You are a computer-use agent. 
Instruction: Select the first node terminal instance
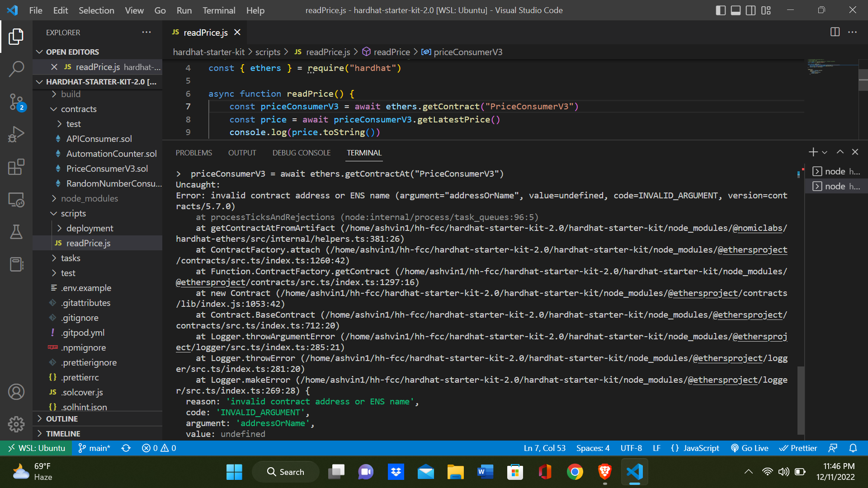pyautogui.click(x=837, y=171)
